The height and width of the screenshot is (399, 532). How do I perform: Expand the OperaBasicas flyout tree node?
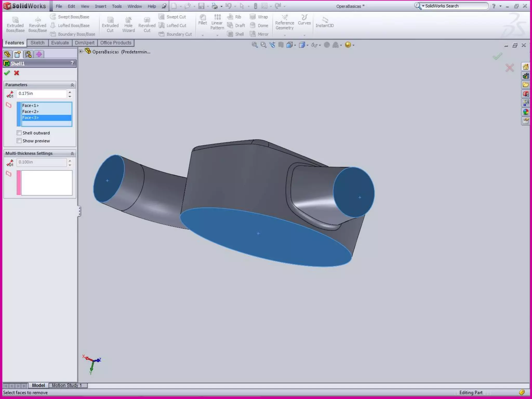point(81,51)
